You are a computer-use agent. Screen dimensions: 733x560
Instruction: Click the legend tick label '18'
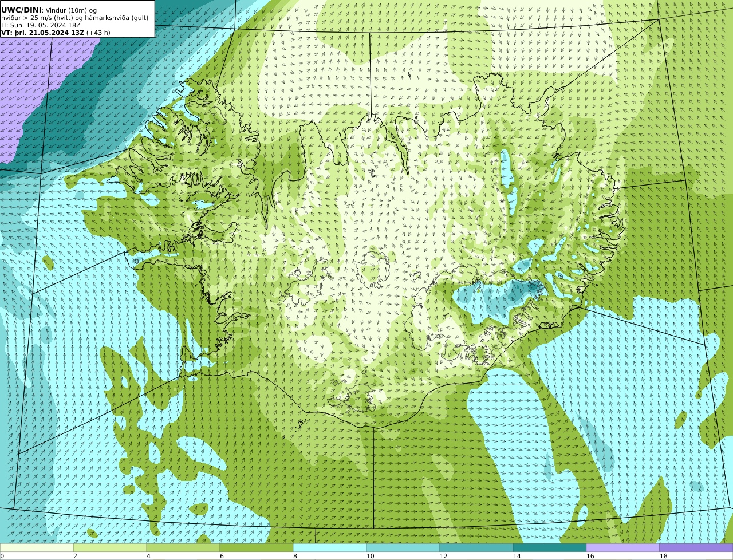tap(664, 556)
